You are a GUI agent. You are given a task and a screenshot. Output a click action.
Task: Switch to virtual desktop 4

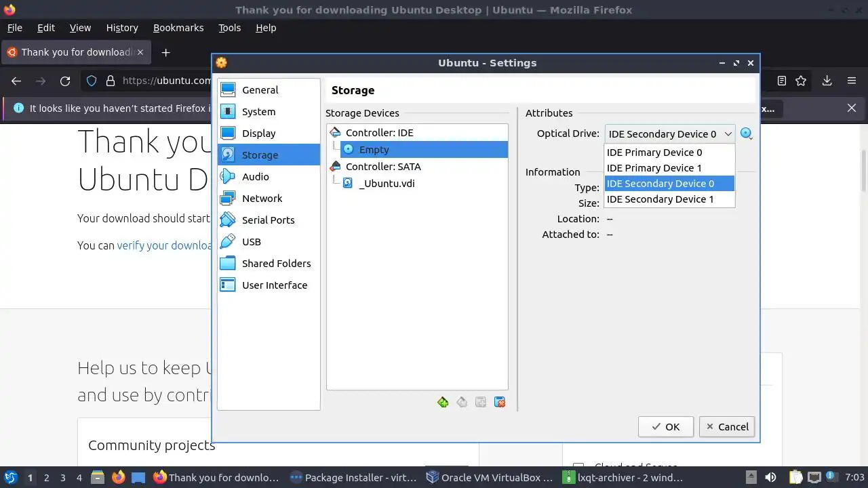pos(79,478)
